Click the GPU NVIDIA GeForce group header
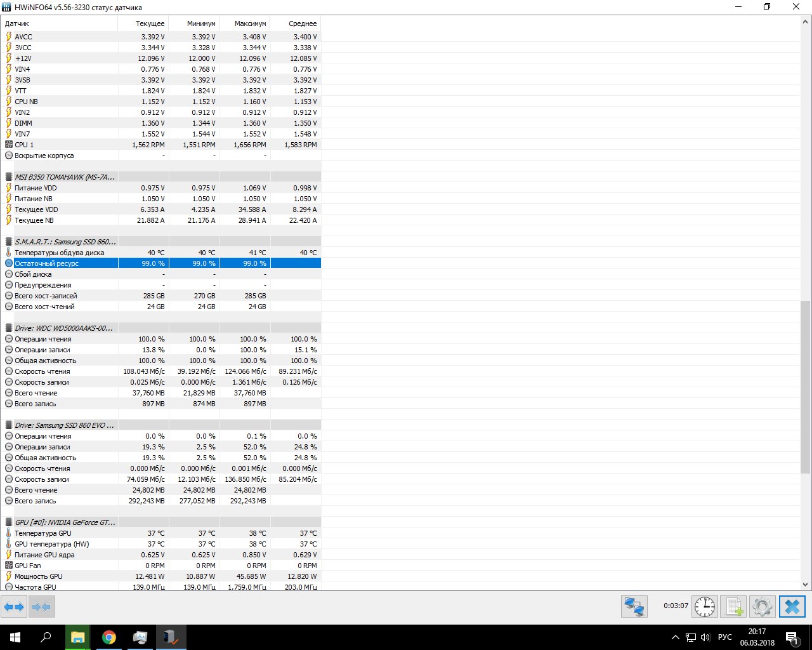812x650 pixels. pos(65,522)
